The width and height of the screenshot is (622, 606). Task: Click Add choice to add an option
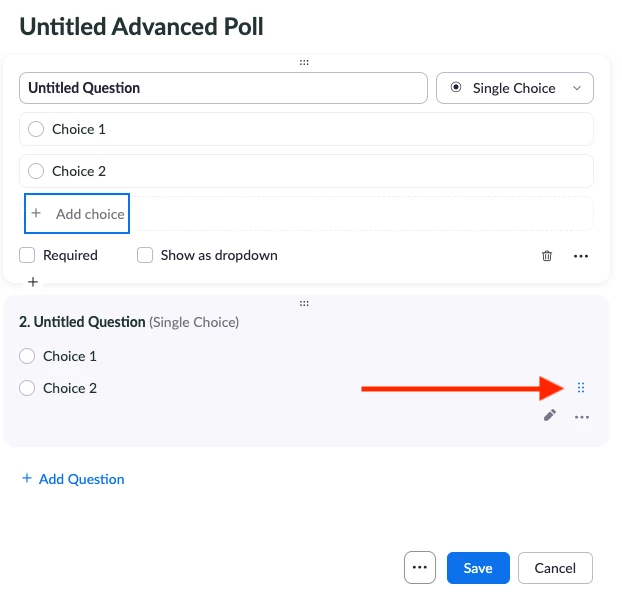(x=78, y=214)
